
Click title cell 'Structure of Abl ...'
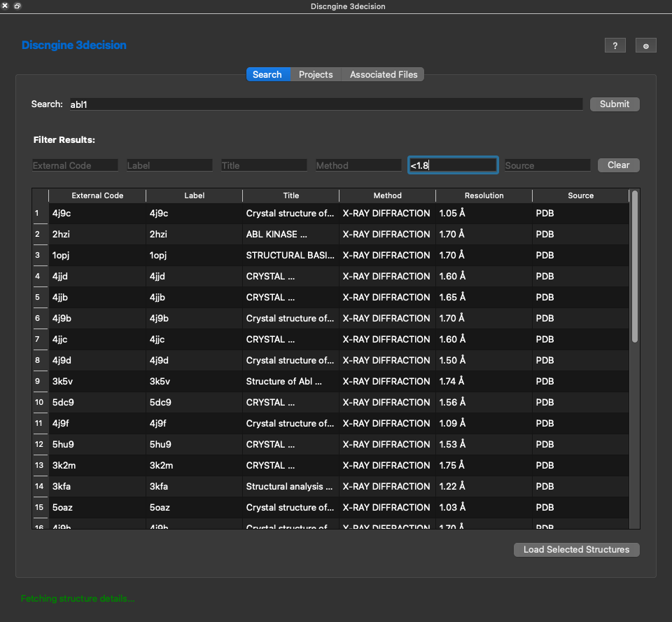coord(291,381)
